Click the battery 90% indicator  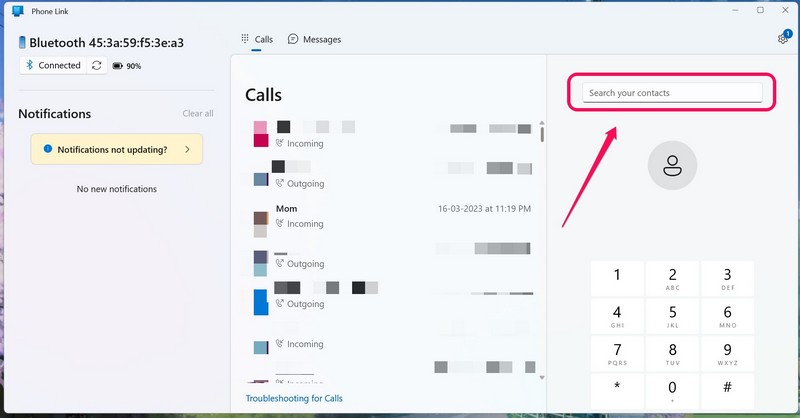click(127, 66)
